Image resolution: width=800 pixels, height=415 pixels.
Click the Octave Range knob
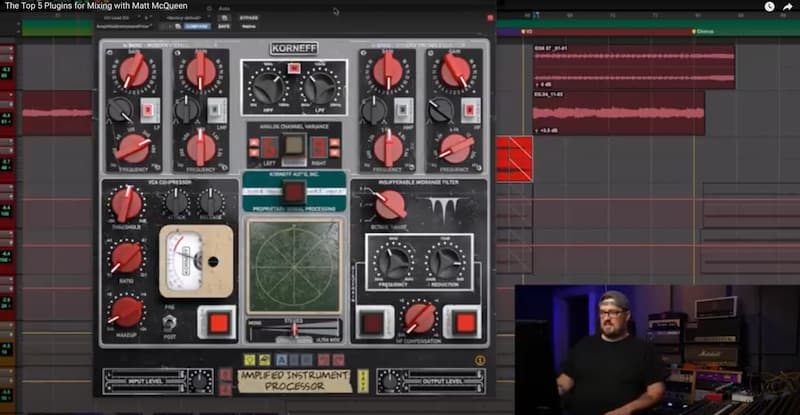point(391,205)
